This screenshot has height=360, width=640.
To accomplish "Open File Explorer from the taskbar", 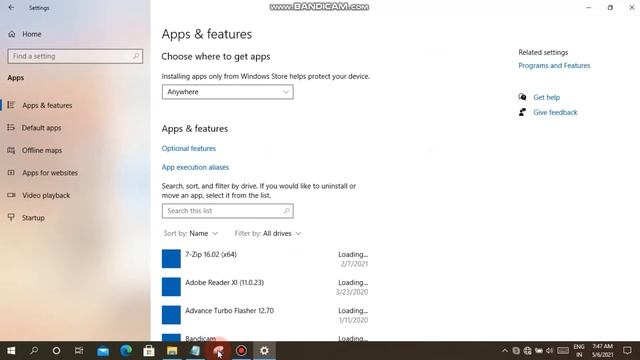I will click(x=172, y=351).
